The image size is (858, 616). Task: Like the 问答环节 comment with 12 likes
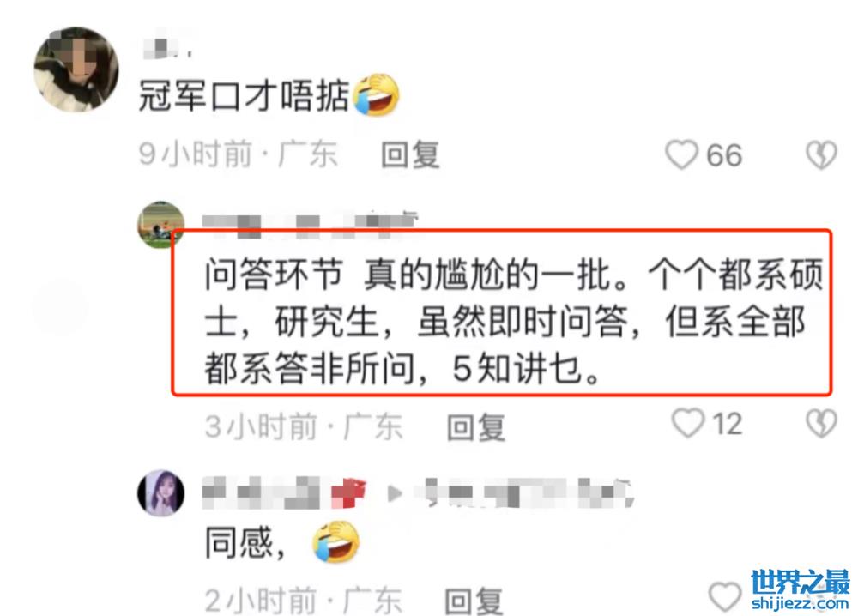pos(688,423)
